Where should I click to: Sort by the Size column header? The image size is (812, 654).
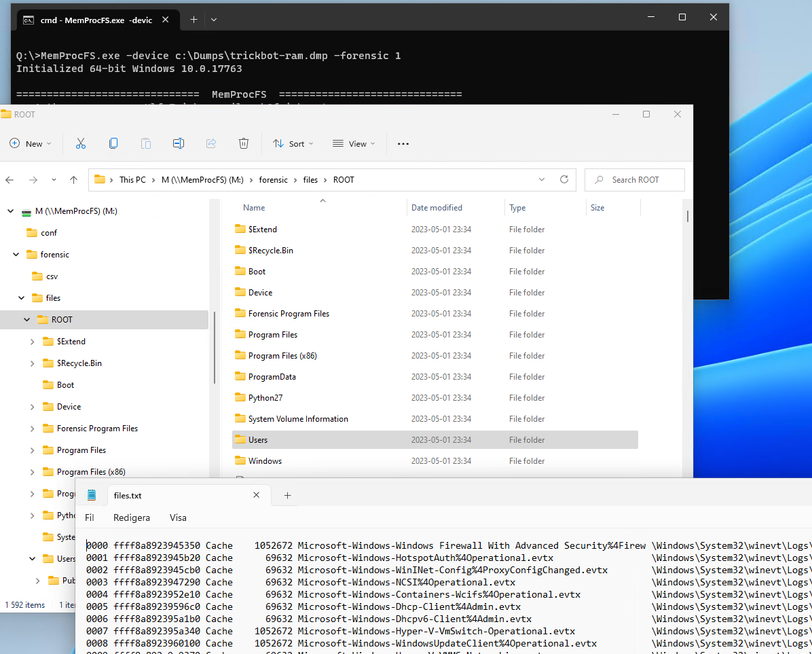pos(597,208)
